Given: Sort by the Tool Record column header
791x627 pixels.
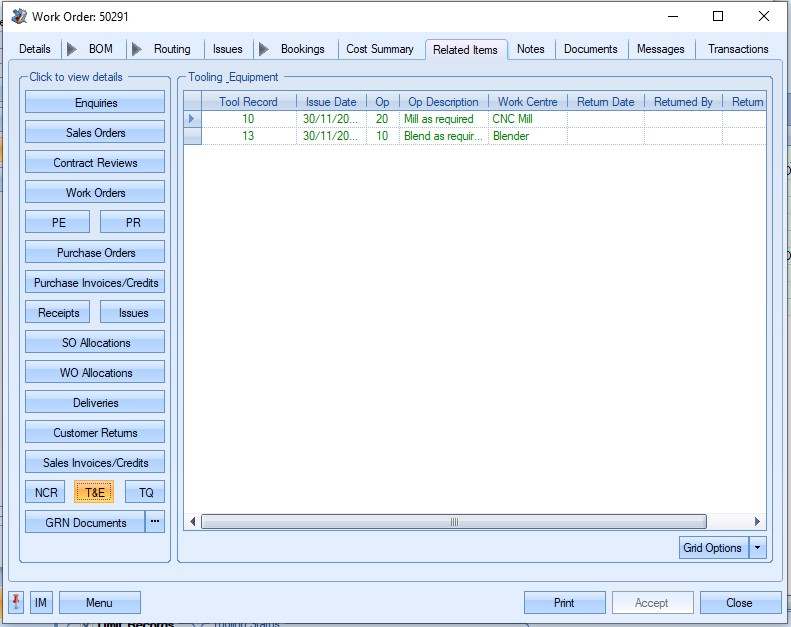Looking at the screenshot, I should pos(248,102).
